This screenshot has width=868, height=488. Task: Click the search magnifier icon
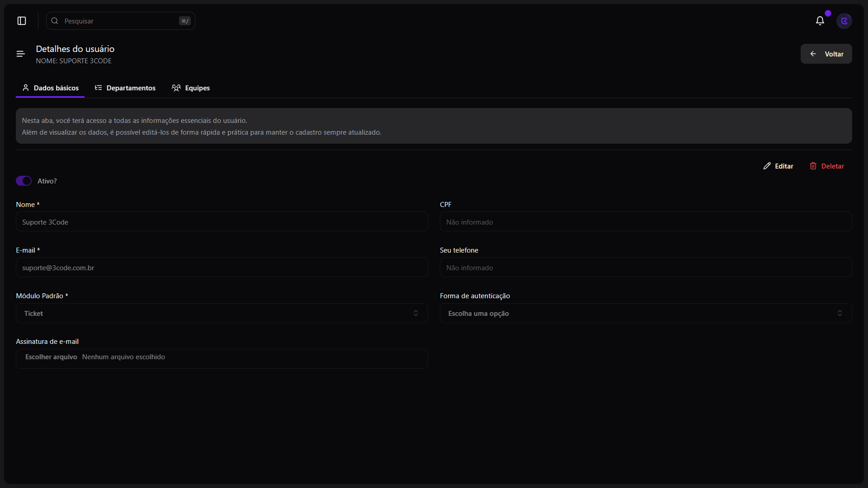tap(55, 21)
